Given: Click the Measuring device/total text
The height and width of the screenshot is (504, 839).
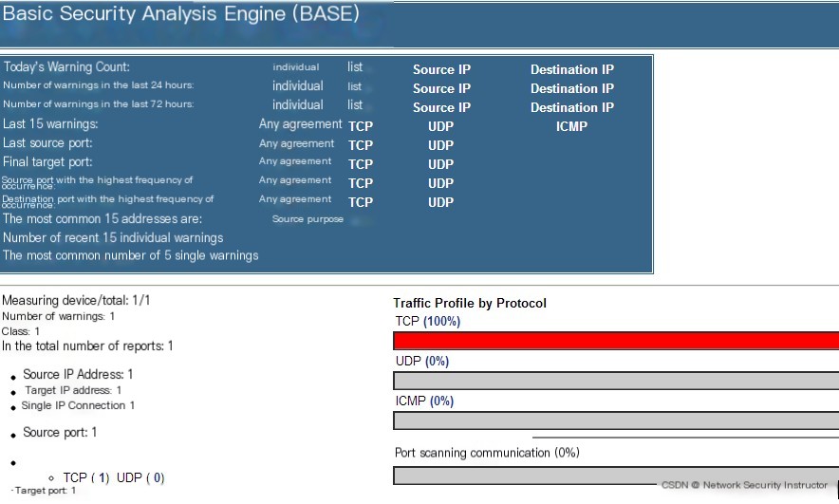Looking at the screenshot, I should coord(76,300).
